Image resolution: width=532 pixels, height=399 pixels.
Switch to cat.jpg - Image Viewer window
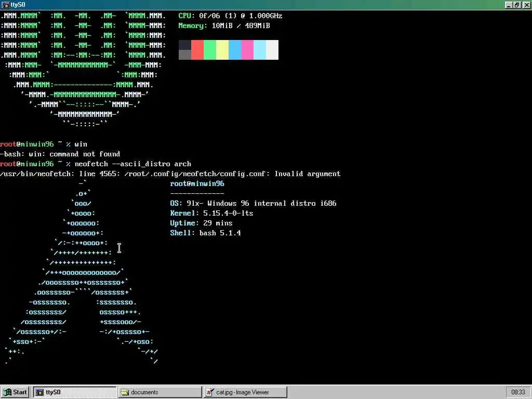(245, 392)
